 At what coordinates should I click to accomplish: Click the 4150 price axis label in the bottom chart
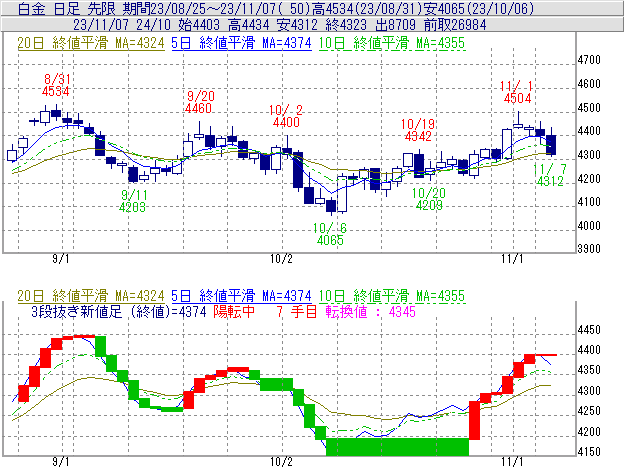coord(589,452)
